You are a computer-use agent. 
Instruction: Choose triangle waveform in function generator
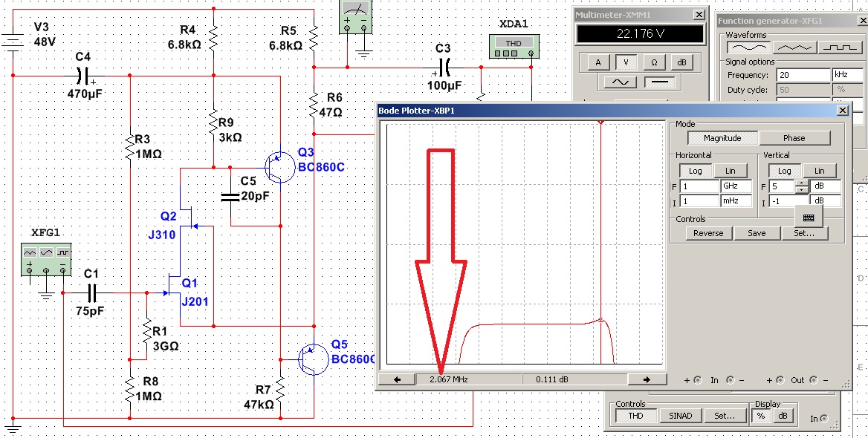tap(794, 48)
